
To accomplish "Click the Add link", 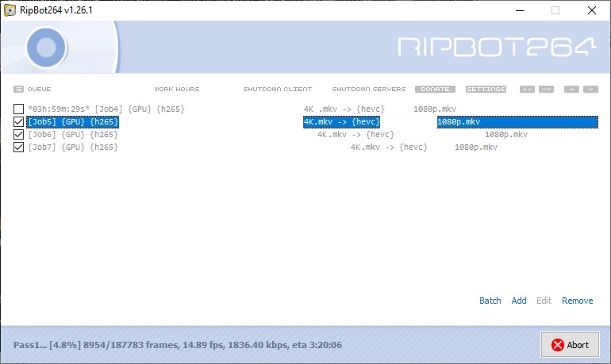I will [519, 301].
